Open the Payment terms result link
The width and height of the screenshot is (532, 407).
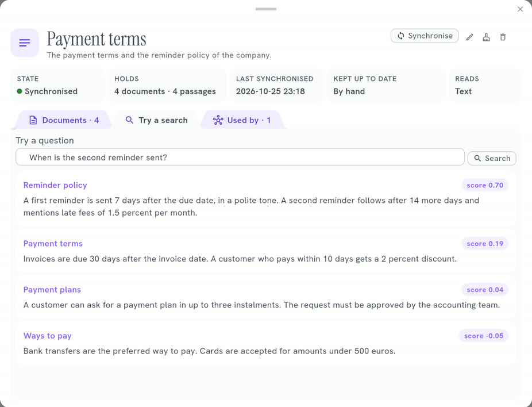53,243
